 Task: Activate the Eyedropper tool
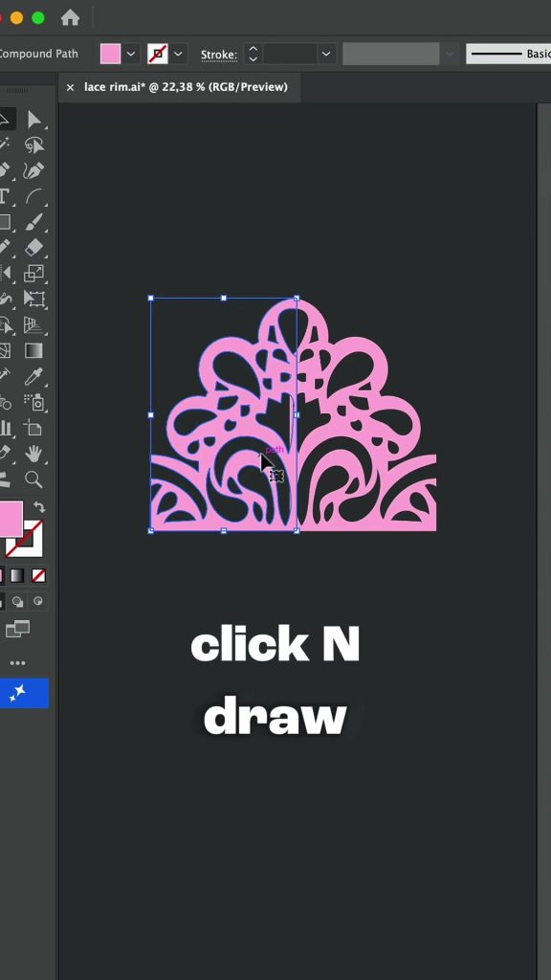[33, 376]
